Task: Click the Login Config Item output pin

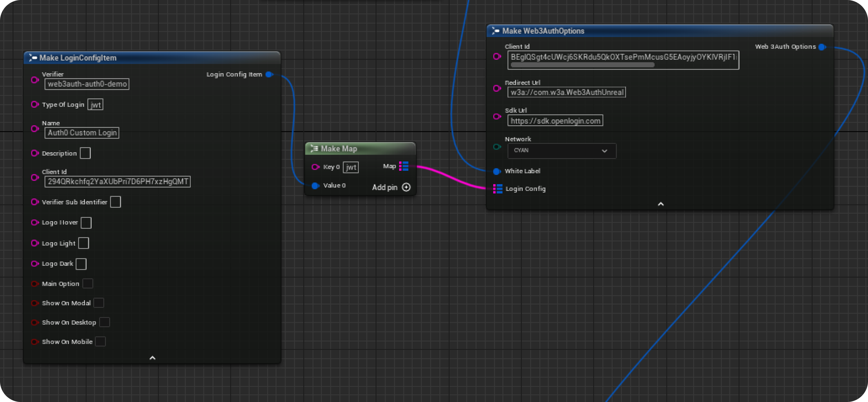Action: [269, 74]
